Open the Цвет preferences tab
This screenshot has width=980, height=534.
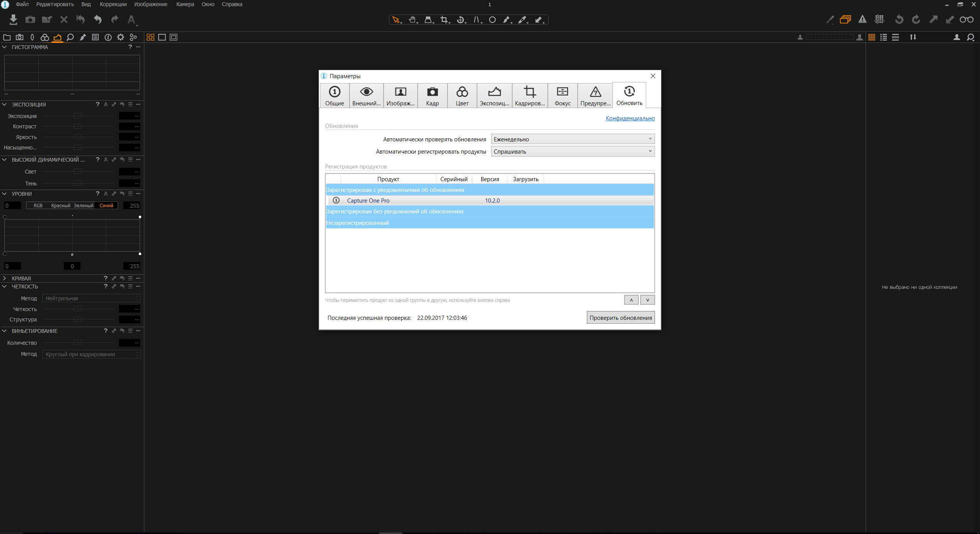click(x=462, y=96)
